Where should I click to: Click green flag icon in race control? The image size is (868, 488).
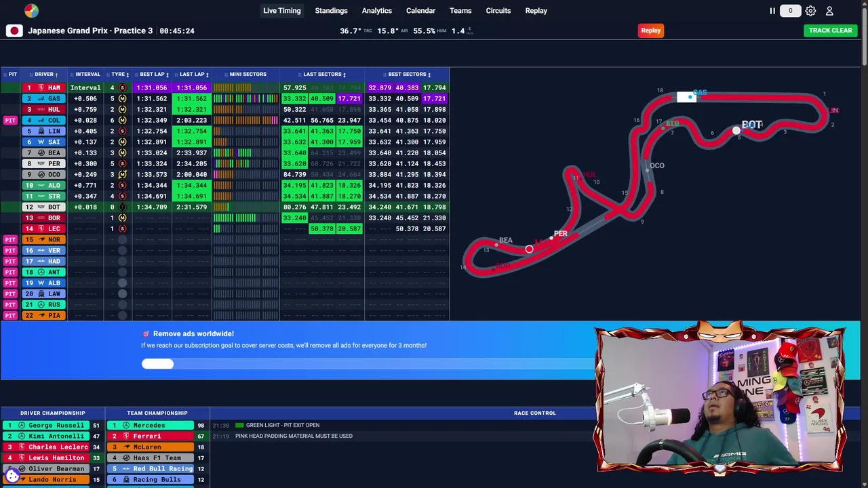coord(239,425)
